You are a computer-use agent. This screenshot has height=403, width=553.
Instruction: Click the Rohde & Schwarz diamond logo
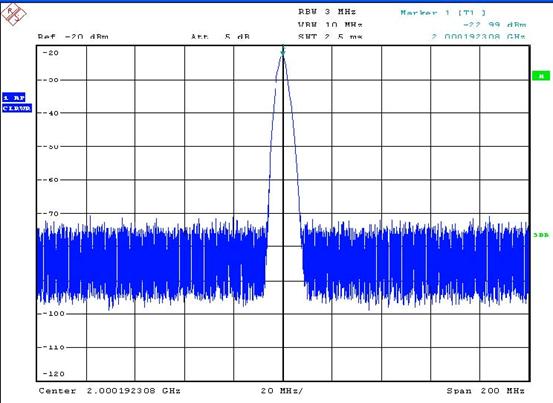[x=13, y=14]
